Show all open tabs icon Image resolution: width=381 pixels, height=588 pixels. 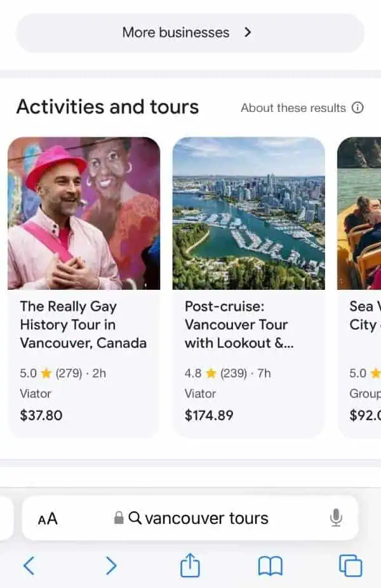pos(350,565)
